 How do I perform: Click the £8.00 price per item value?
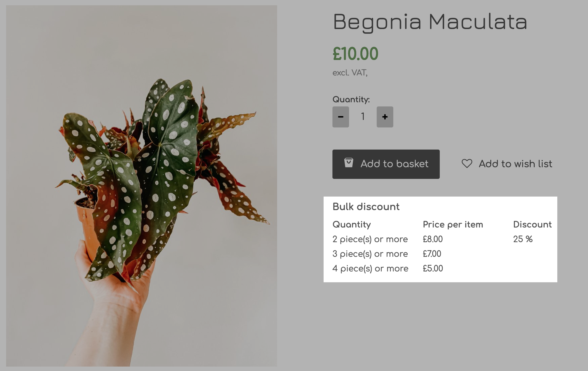[x=432, y=239]
